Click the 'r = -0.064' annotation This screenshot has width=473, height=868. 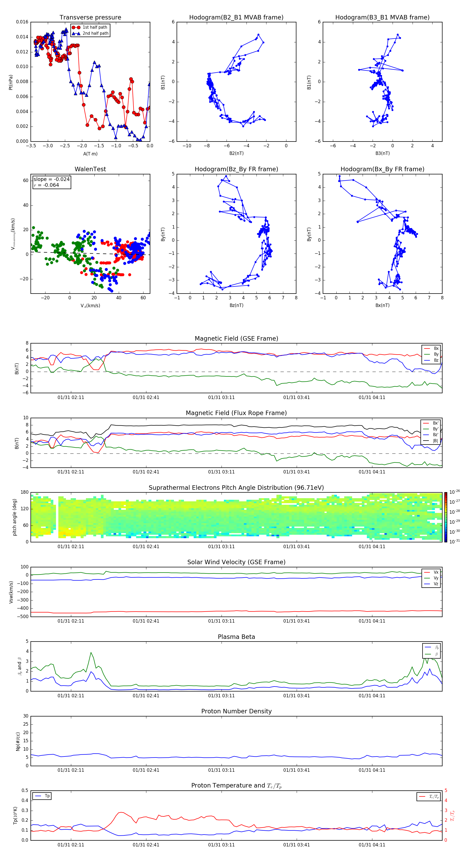47,185
